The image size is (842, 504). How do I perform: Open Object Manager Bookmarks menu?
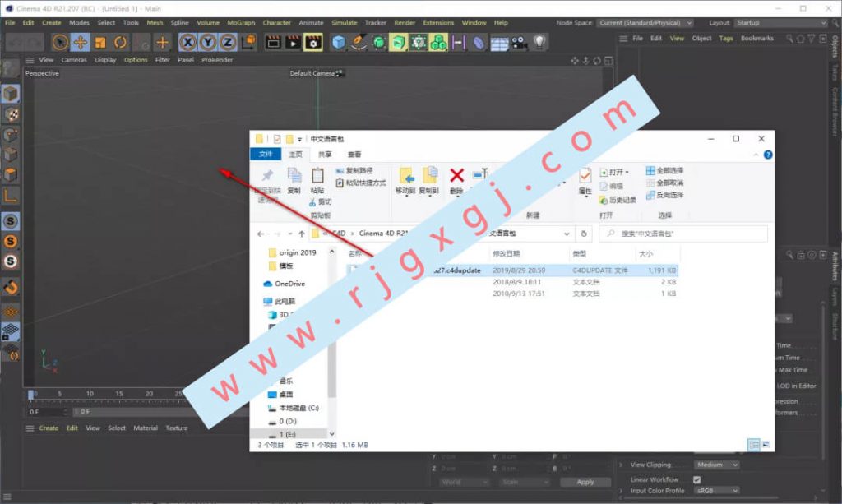757,39
